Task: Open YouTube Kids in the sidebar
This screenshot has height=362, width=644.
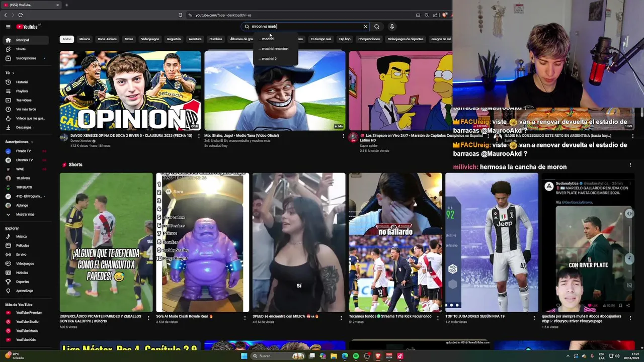Action: (27, 340)
